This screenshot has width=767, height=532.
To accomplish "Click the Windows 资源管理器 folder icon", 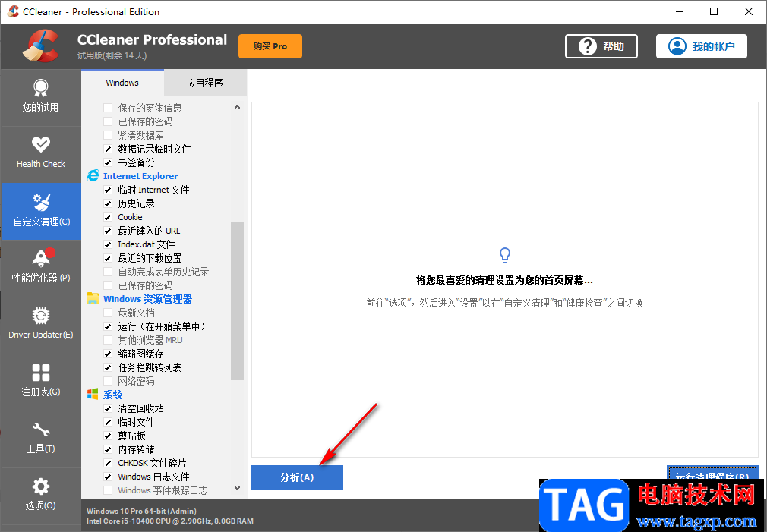I will 93,299.
